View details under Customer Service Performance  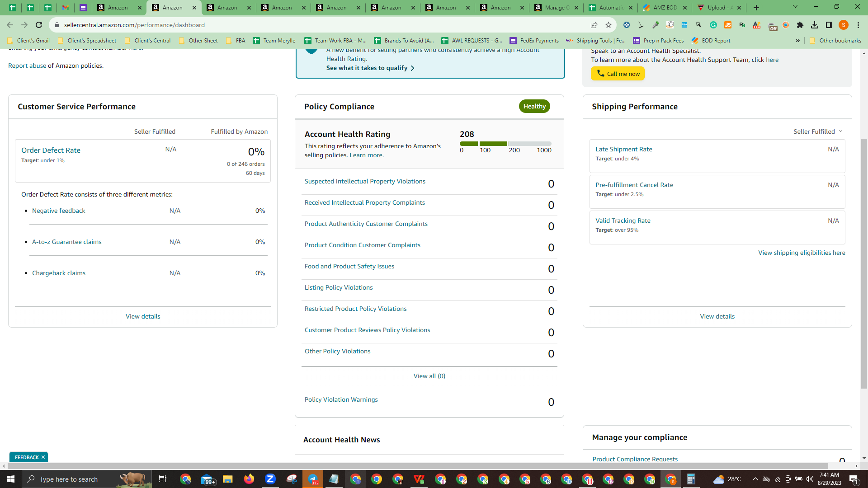point(143,316)
